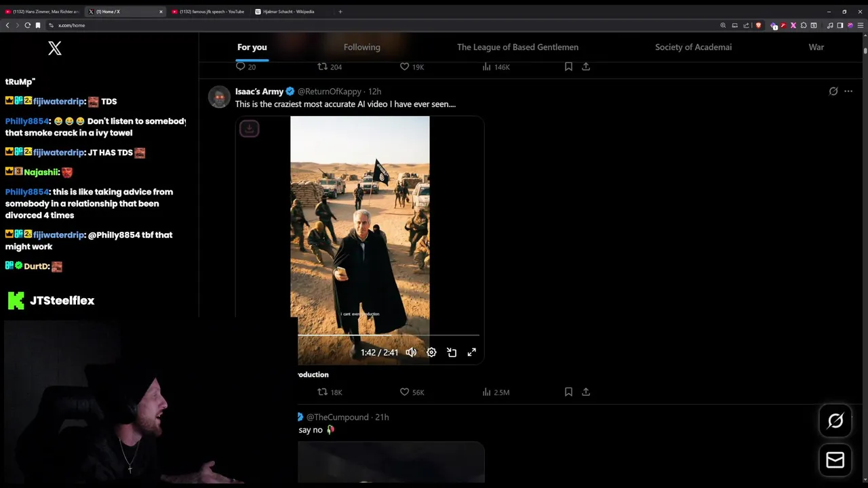Like the top post with 19K likes
This screenshot has width=868, height=488.
point(412,66)
